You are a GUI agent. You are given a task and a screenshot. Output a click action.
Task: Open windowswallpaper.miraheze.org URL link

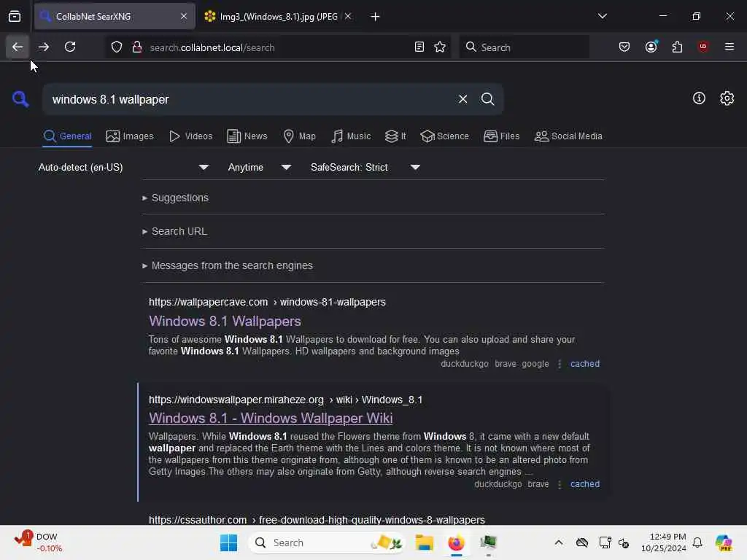(285, 400)
